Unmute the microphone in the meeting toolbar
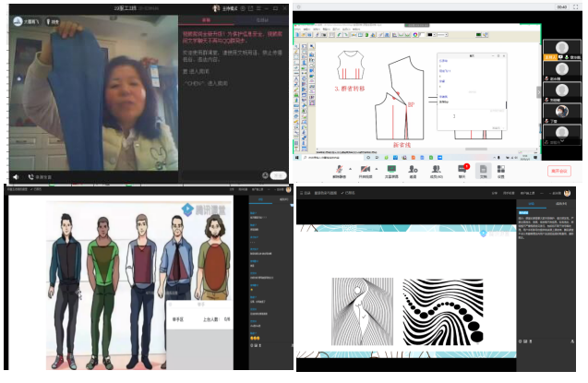588x383 pixels. click(x=340, y=170)
